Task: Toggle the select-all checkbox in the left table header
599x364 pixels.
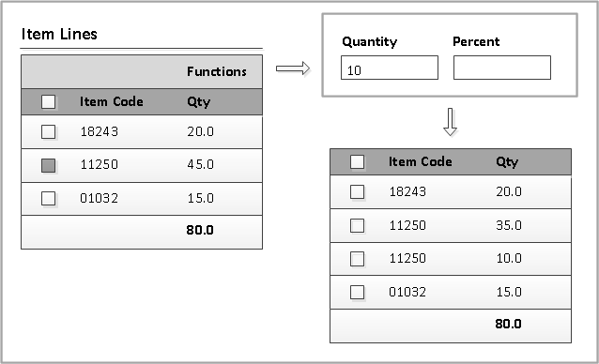Action: tap(49, 102)
